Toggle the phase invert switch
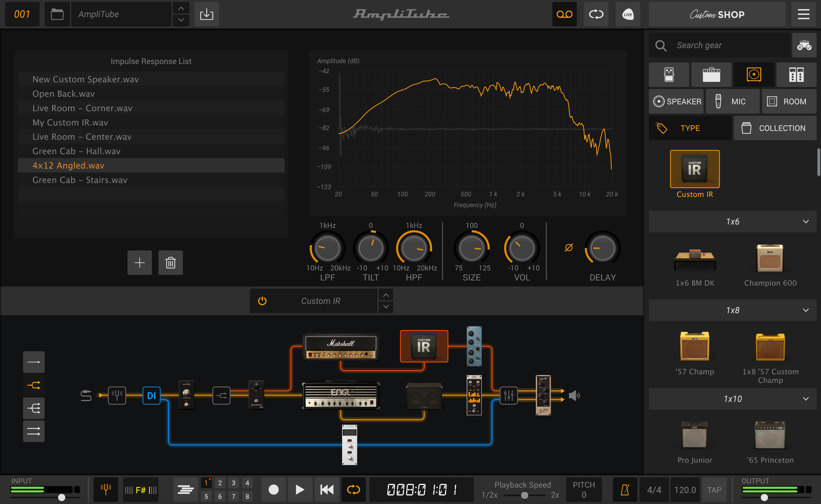The image size is (821, 504). click(x=569, y=247)
